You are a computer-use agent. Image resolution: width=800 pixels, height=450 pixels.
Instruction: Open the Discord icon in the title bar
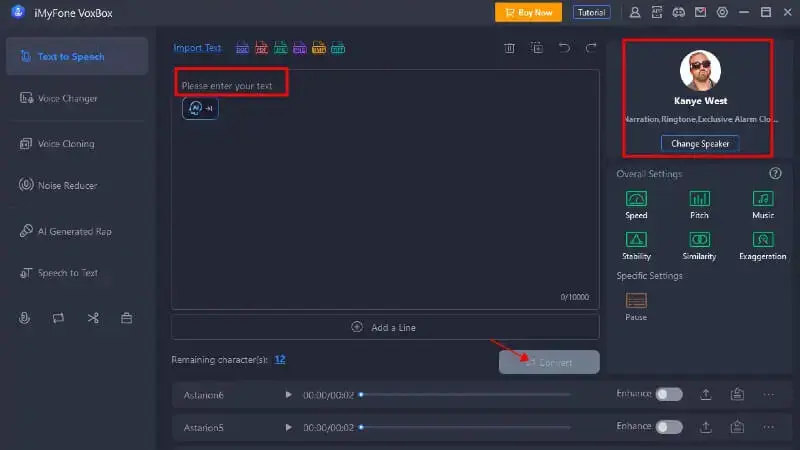click(x=679, y=12)
